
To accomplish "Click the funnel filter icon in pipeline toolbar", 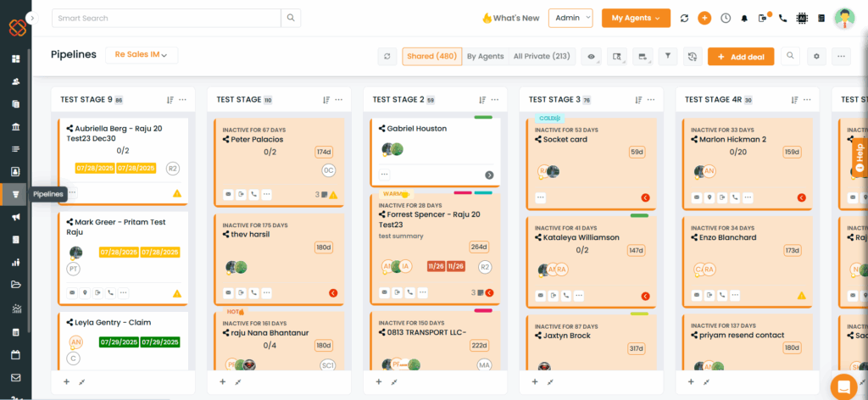I will tap(668, 57).
